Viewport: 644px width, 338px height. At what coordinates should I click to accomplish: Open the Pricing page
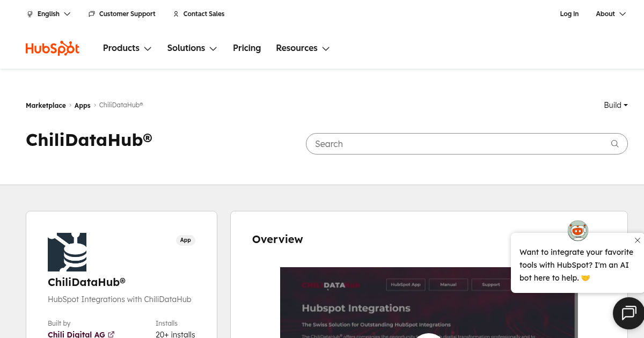point(247,48)
